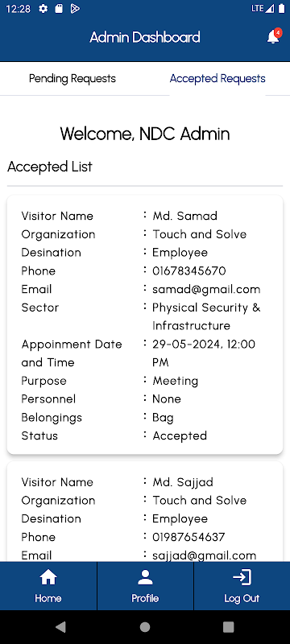Tap the Log Out label
Screen dimensions: 290x644
[242, 598]
